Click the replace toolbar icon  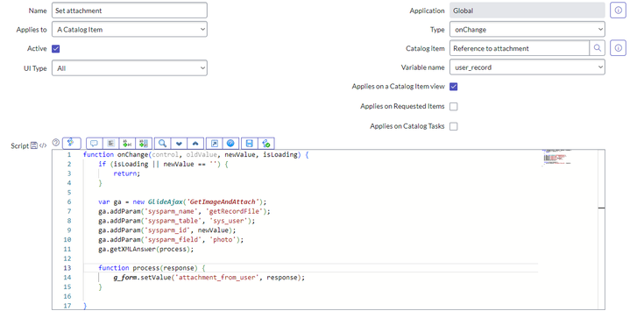(x=127, y=143)
